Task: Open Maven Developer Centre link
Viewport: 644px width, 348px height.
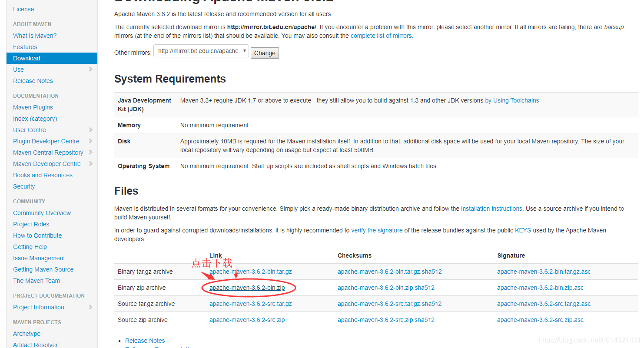Action: (47, 164)
